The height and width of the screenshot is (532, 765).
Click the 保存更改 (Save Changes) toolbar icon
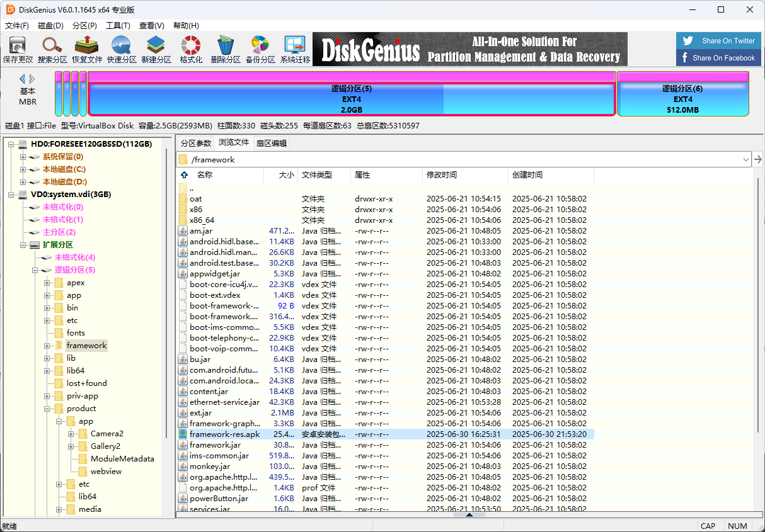[17, 48]
